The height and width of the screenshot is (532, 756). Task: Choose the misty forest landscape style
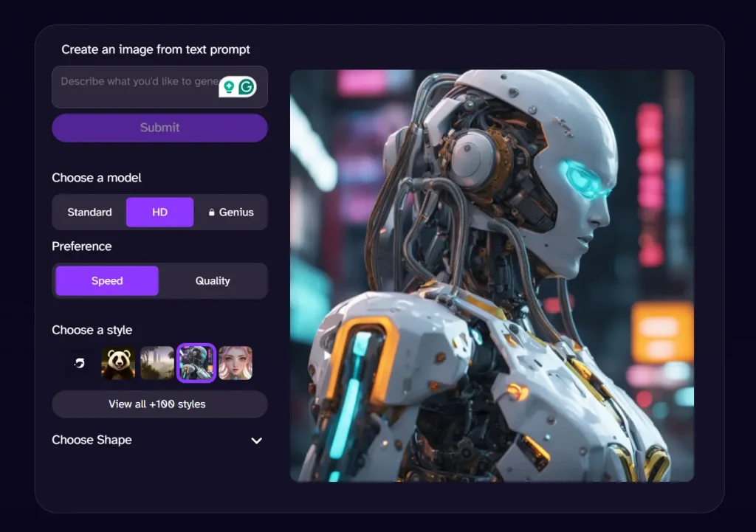tap(157, 363)
